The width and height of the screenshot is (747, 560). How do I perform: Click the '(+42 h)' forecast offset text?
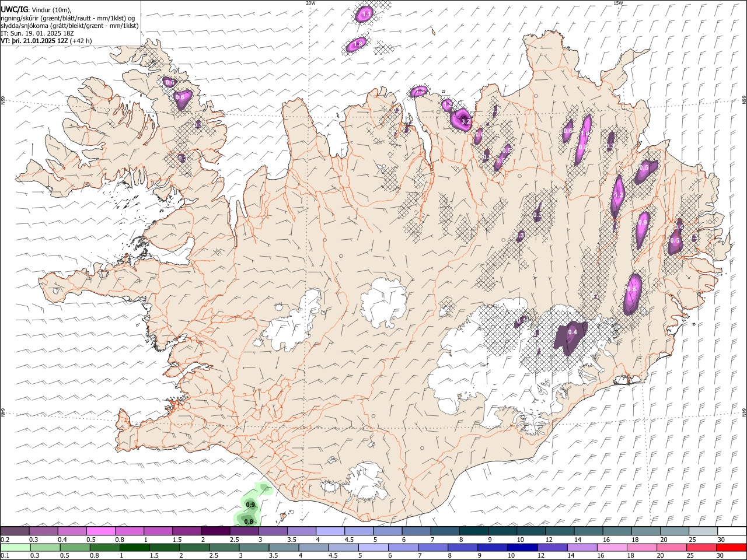tap(81, 41)
